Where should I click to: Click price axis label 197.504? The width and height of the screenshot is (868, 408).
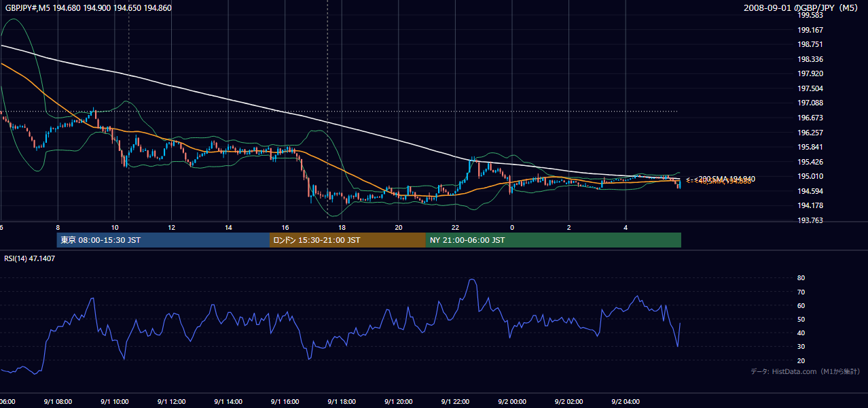[x=810, y=88]
